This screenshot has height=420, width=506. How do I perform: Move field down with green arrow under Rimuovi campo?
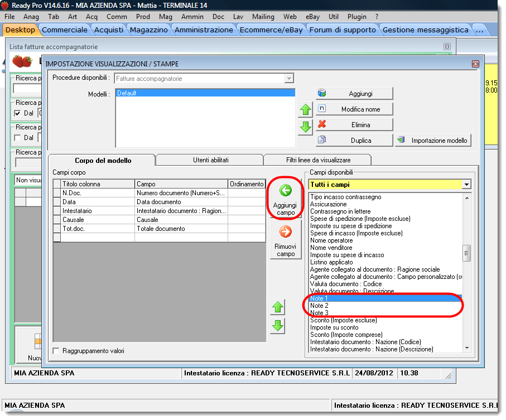[277, 326]
